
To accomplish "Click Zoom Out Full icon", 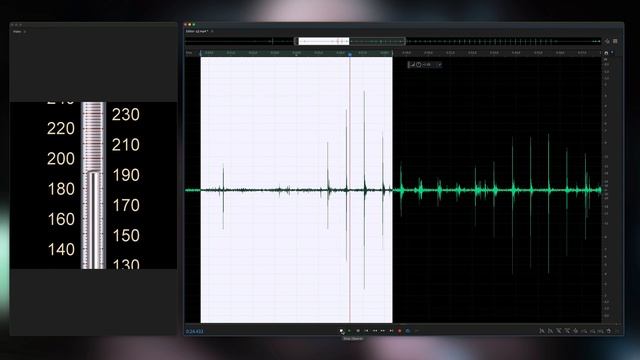I will [576, 331].
